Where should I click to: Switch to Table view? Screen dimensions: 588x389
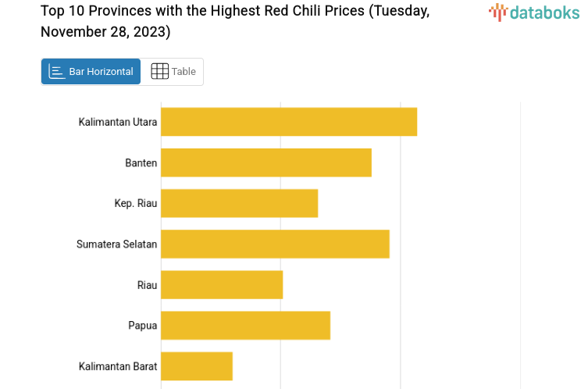[x=173, y=72]
